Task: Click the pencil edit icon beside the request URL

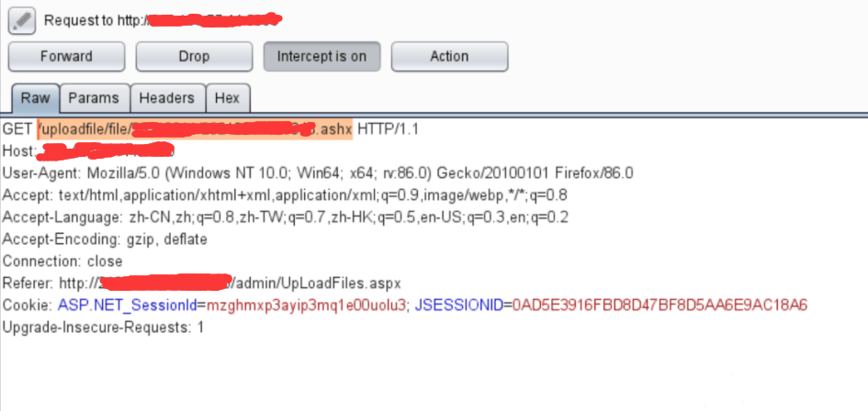Action: click(22, 20)
